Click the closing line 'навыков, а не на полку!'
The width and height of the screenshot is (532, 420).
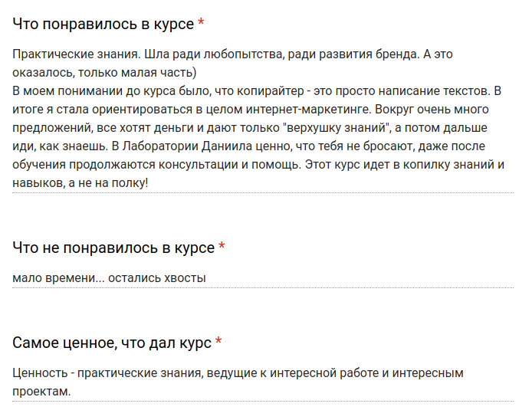[80, 183]
